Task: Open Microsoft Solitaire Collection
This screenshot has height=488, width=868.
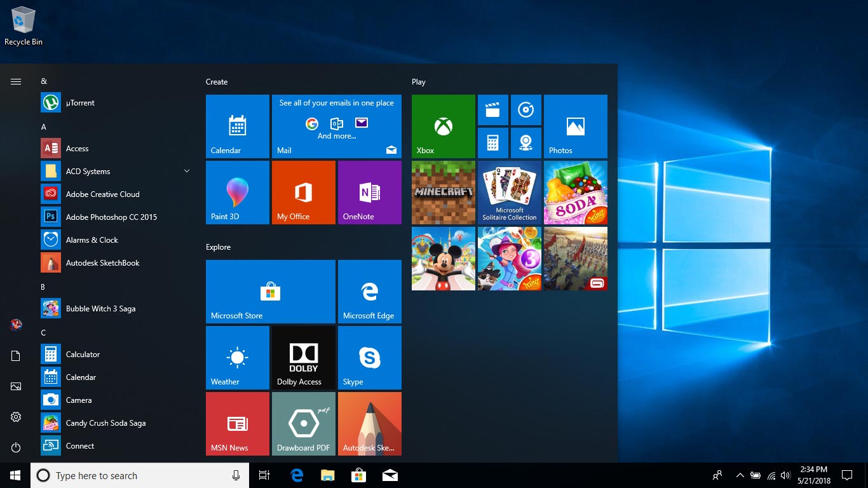Action: (509, 193)
